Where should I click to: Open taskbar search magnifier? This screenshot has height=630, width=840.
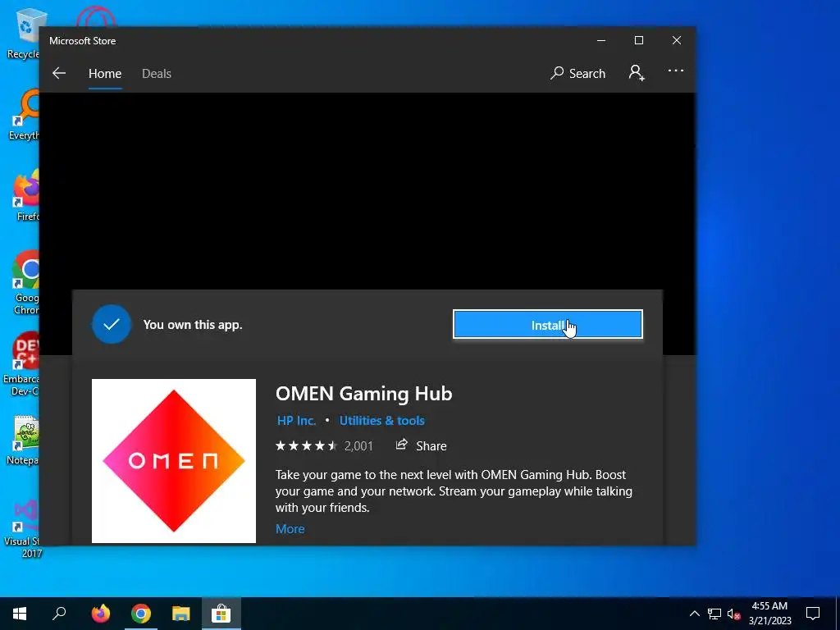tap(59, 614)
